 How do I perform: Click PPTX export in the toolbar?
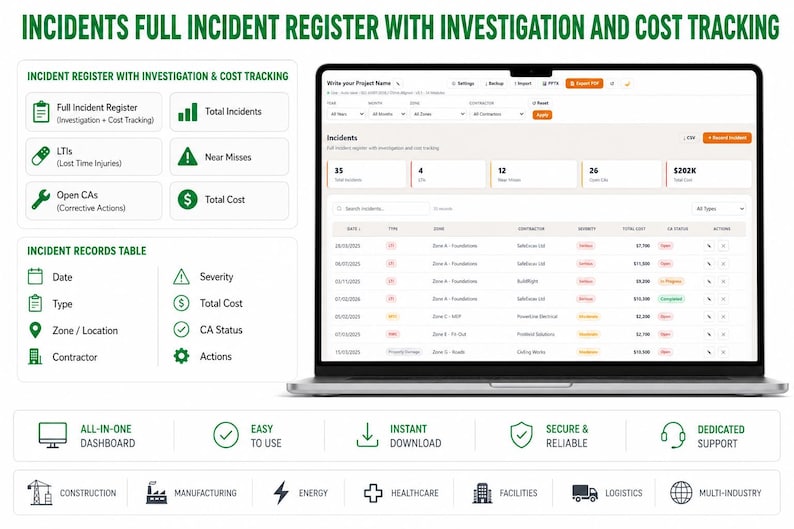(550, 84)
